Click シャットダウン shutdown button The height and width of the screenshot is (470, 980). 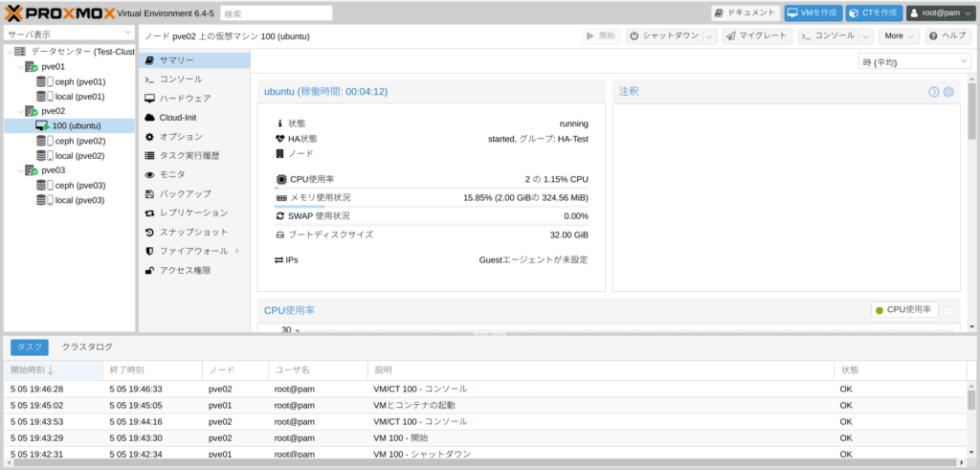pyautogui.click(x=664, y=36)
